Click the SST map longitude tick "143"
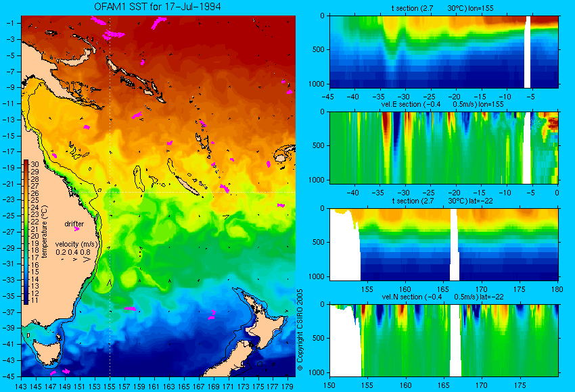Viewport: 575px width, 392px height. (x=21, y=386)
